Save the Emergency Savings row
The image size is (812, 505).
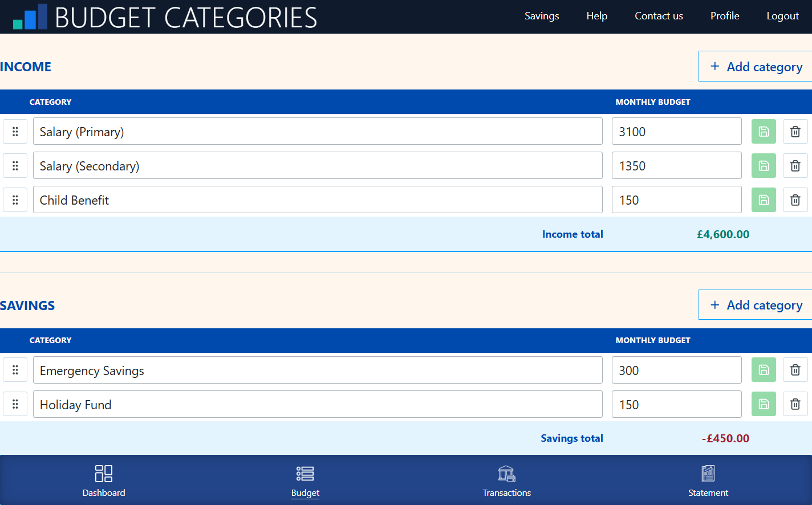pos(764,370)
